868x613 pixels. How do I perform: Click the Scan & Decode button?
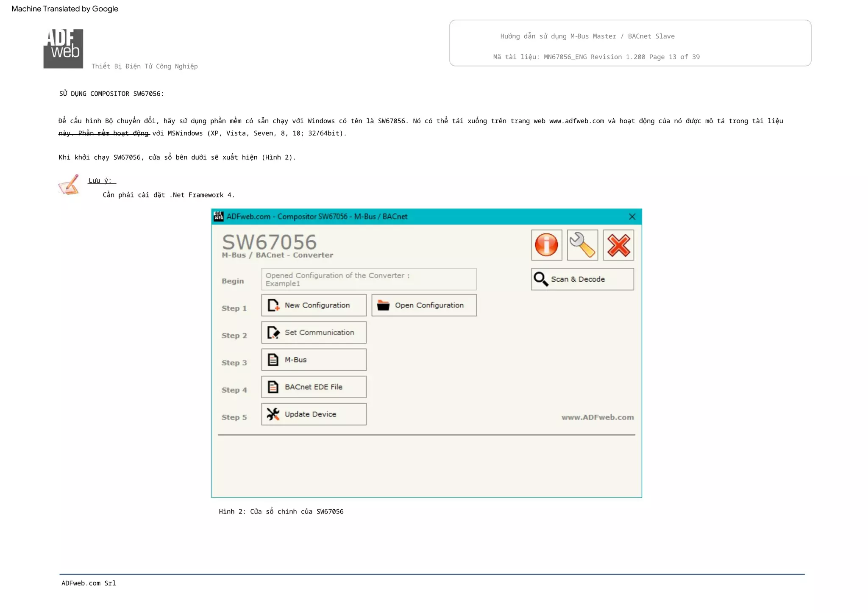582,279
